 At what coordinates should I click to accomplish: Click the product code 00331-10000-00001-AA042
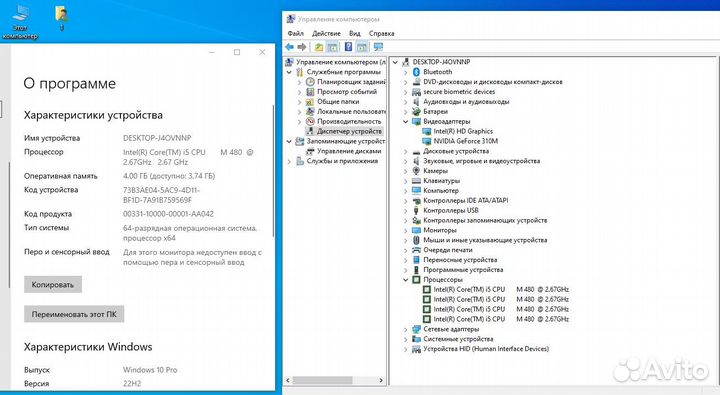pyautogui.click(x=168, y=214)
